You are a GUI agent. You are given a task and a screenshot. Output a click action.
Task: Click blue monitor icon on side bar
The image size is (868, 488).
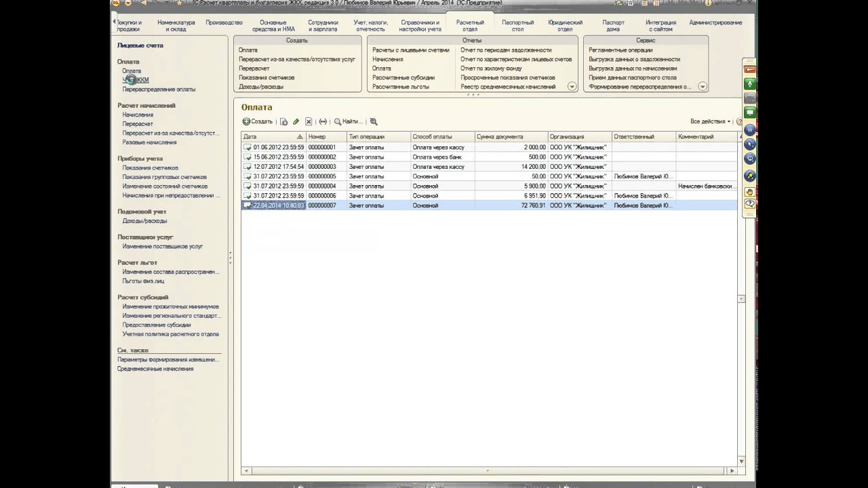pos(750,159)
